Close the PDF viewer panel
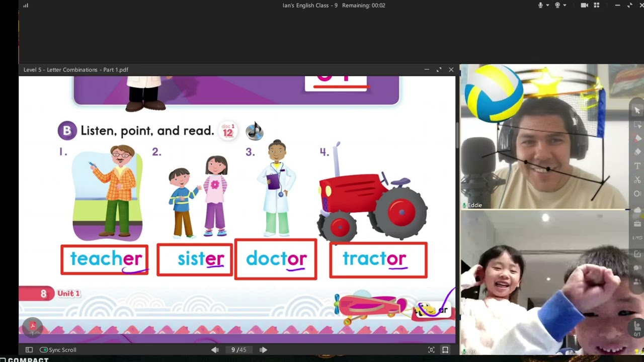Viewport: 644px width, 362px height. [451, 69]
